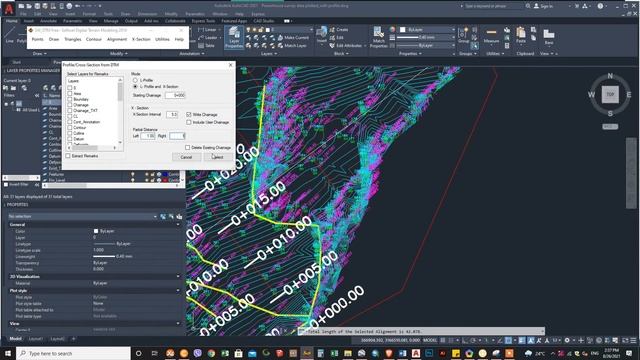The width and height of the screenshot is (640, 360).
Task: Click the Match Layer tool
Action: (292, 46)
